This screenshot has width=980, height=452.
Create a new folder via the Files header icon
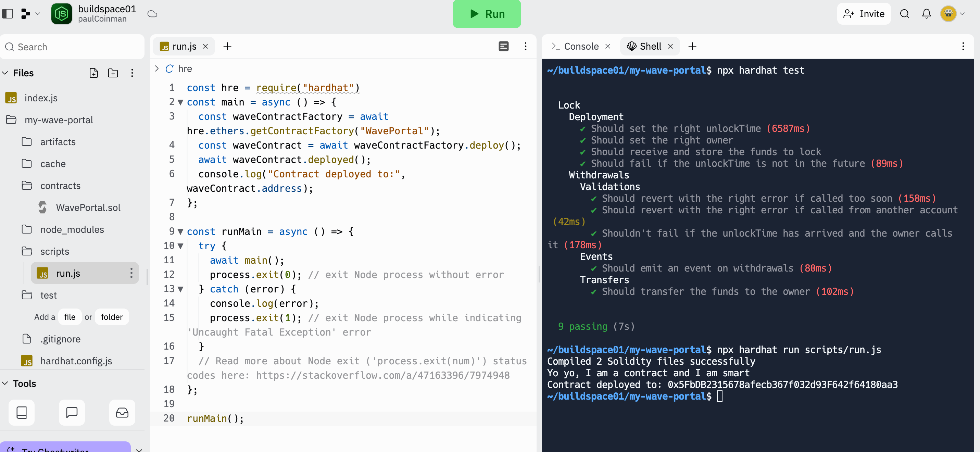113,73
